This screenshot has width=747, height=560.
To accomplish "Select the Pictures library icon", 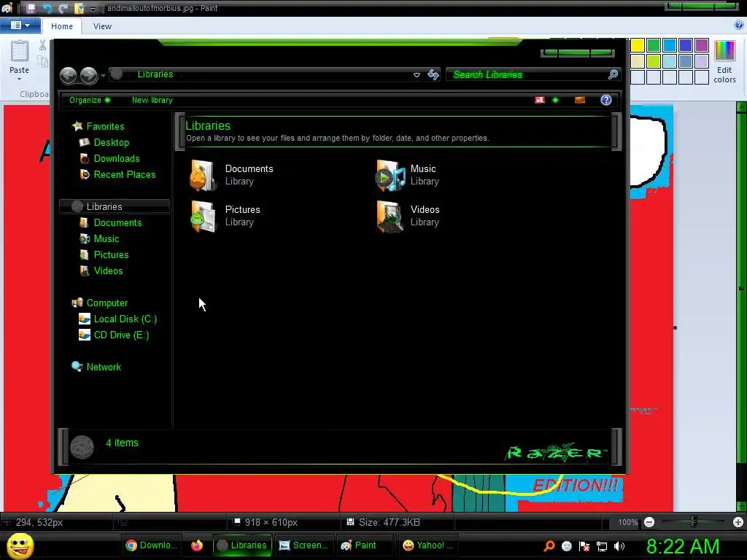I will (204, 216).
